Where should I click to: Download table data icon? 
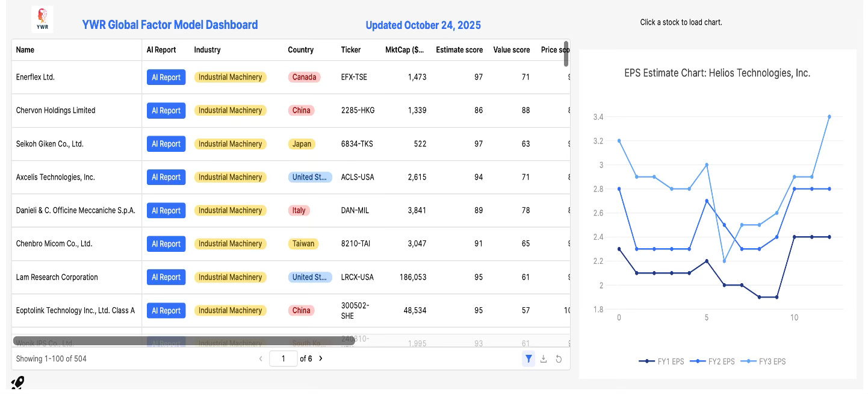[544, 359]
